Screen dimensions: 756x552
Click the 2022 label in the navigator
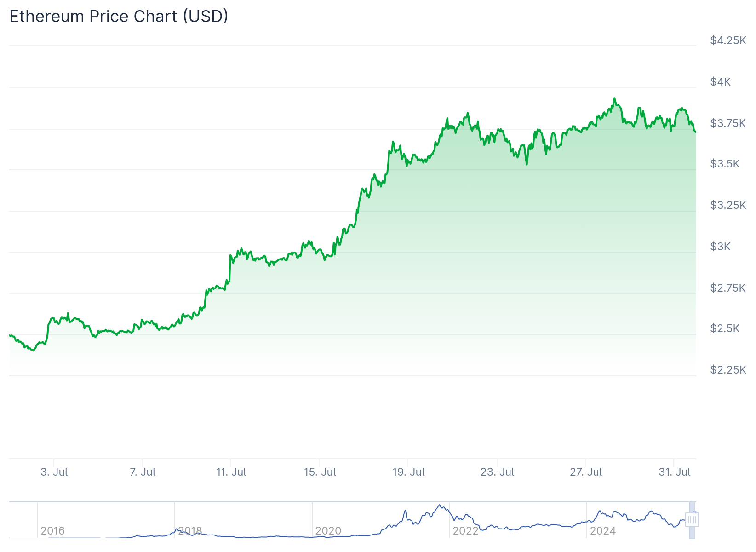465,531
